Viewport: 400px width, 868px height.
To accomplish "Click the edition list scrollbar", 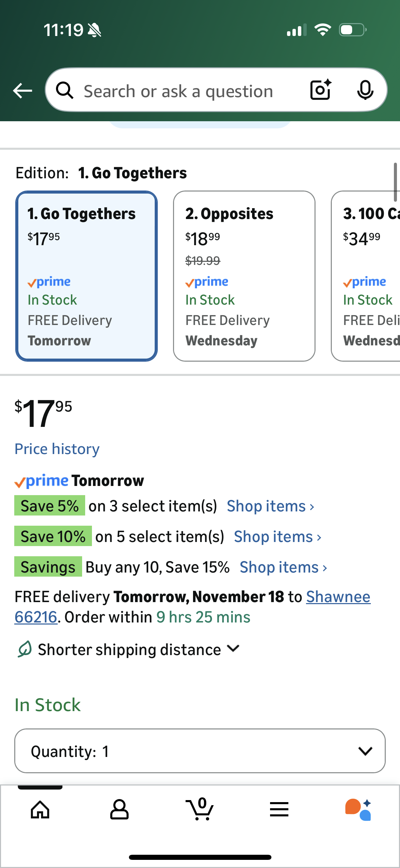I will 395,182.
